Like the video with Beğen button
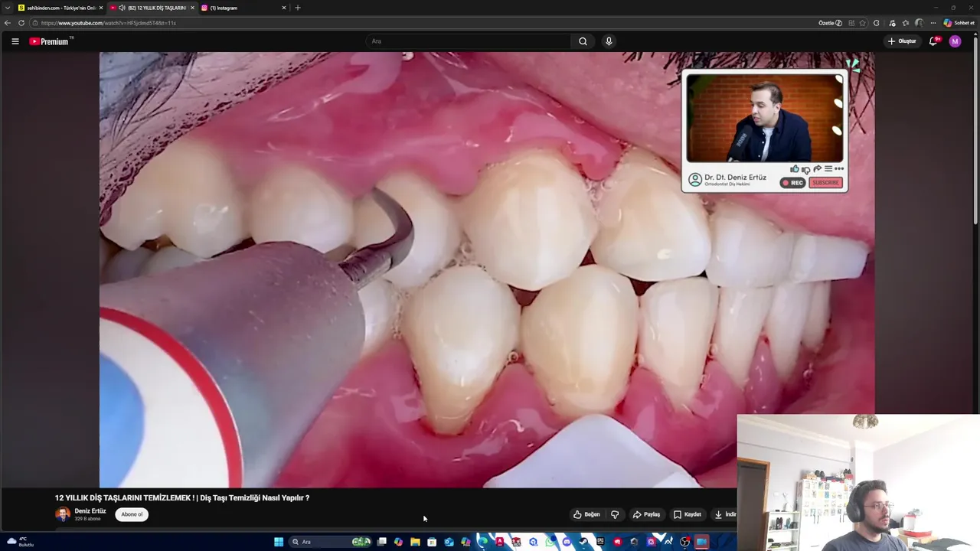 click(x=586, y=514)
